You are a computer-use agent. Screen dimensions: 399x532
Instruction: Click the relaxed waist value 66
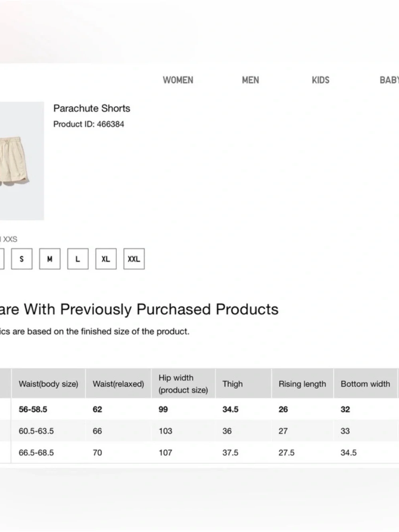point(97,431)
